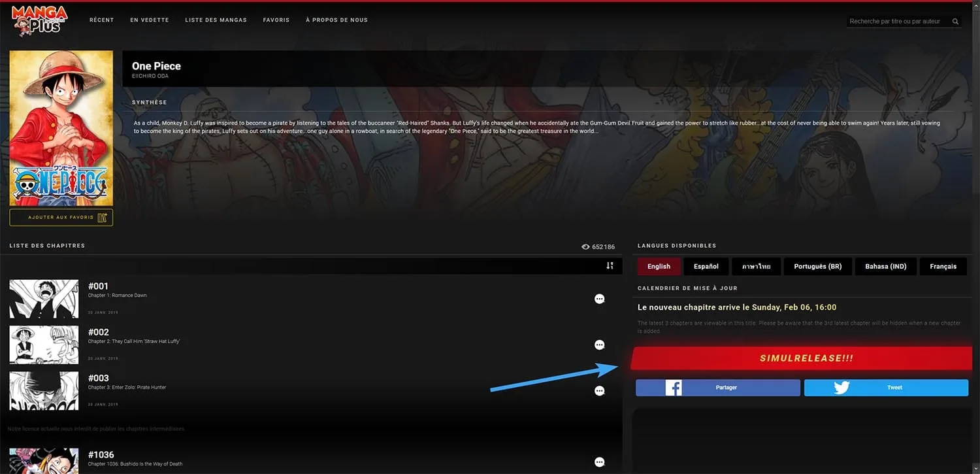Open the One Piece cover image
This screenshot has width=980, height=474.
(61, 128)
